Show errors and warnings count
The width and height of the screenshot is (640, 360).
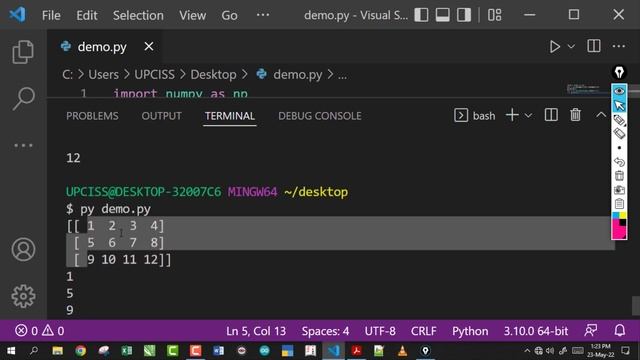[x=40, y=330]
